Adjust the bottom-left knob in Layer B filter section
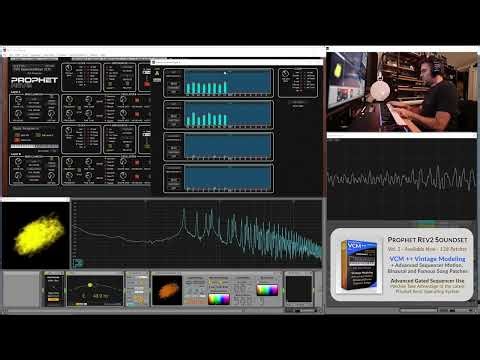480x360 pixels. point(18,176)
